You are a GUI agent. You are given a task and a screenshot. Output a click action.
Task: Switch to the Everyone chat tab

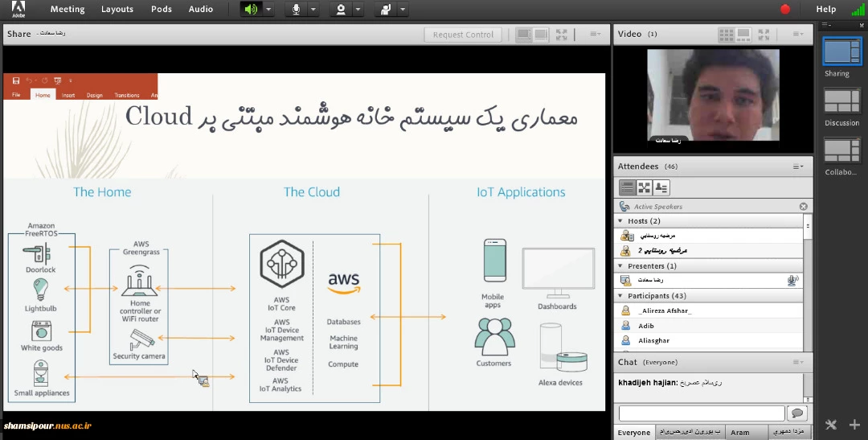click(x=634, y=432)
